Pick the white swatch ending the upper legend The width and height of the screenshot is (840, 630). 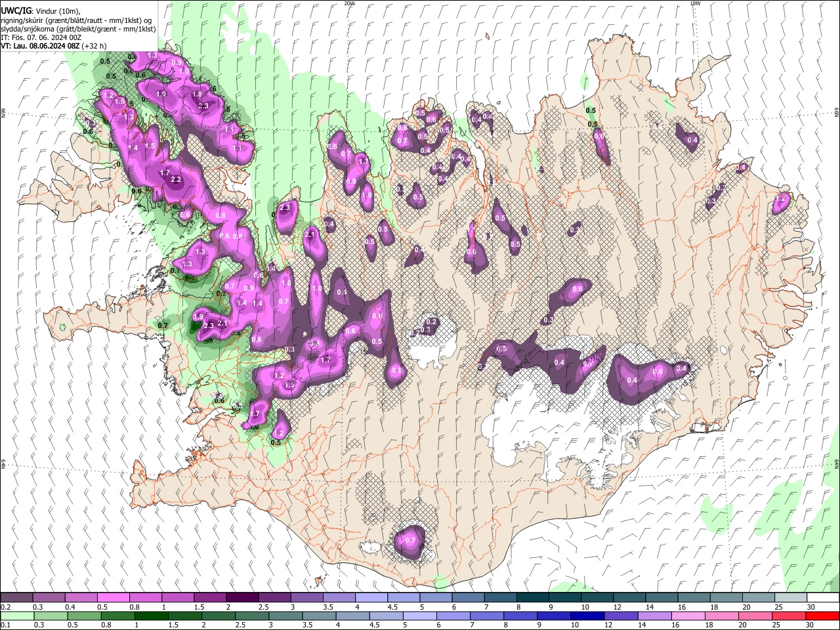coord(823,597)
